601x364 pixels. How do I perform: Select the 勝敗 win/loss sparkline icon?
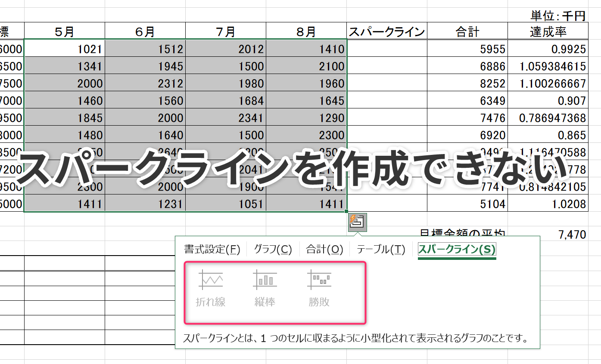[319, 280]
